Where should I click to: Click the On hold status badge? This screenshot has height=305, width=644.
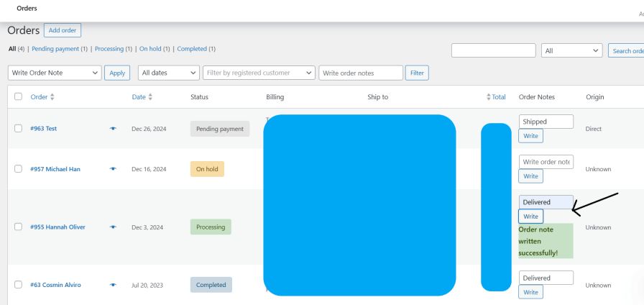207,169
